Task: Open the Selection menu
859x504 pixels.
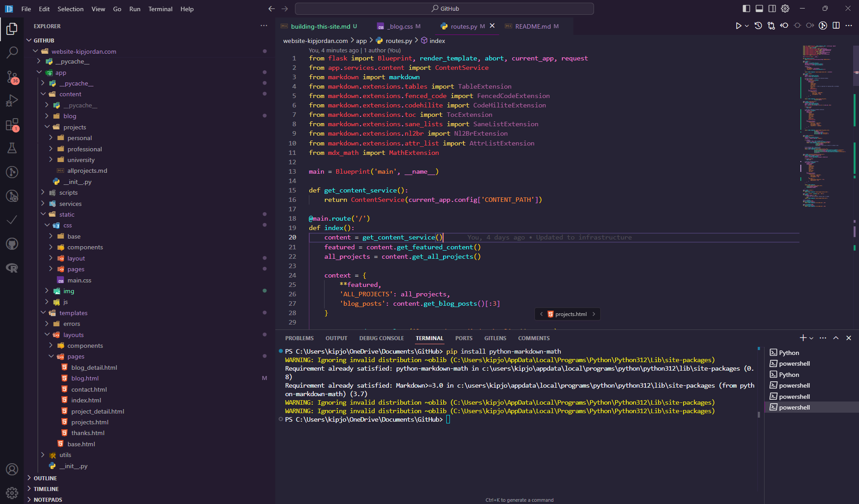Action: pos(70,9)
